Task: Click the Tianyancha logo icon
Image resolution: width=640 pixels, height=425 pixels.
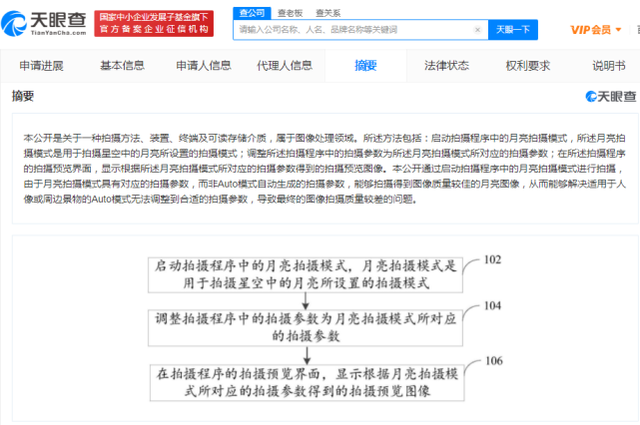Action: (14, 24)
